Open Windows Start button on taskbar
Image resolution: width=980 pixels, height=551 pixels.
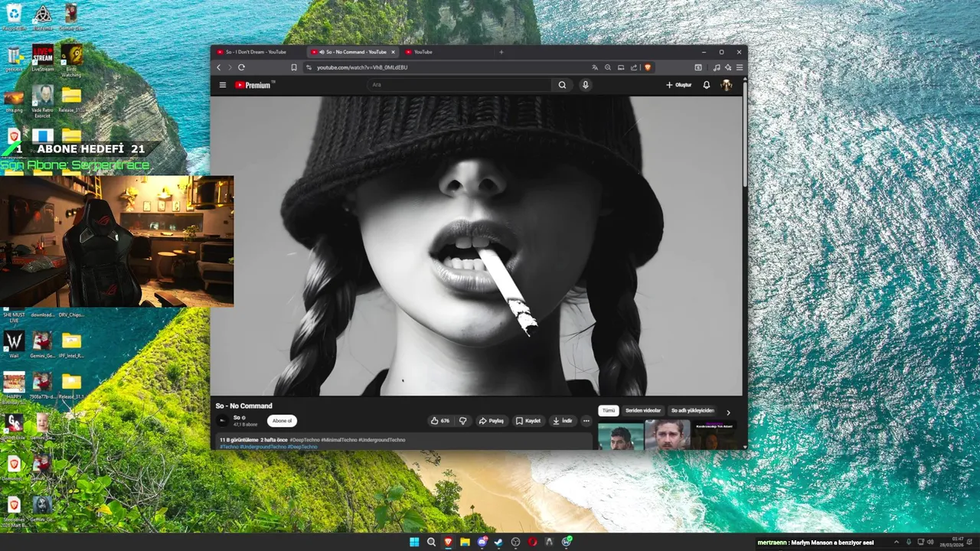(x=414, y=542)
